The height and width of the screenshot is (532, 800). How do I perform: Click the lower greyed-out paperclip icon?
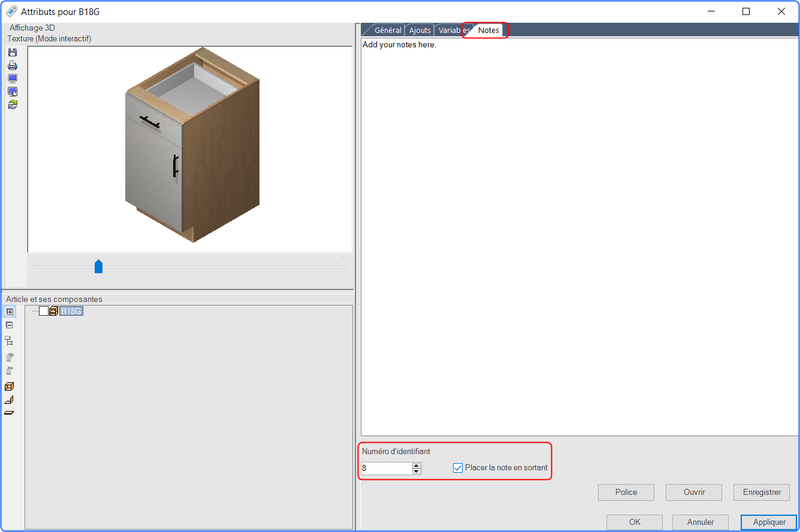pyautogui.click(x=10, y=370)
